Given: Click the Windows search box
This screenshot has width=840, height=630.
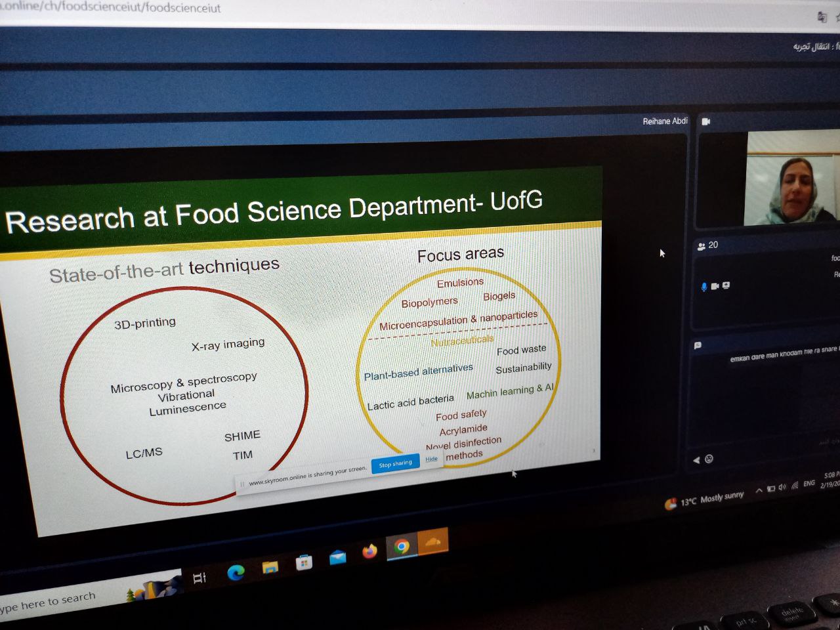Looking at the screenshot, I should tap(52, 601).
